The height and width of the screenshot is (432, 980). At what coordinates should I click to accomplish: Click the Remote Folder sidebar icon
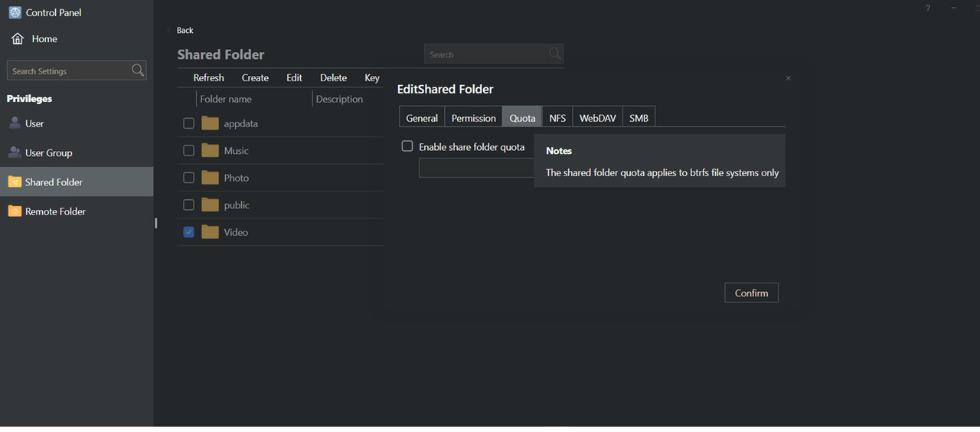tap(15, 211)
